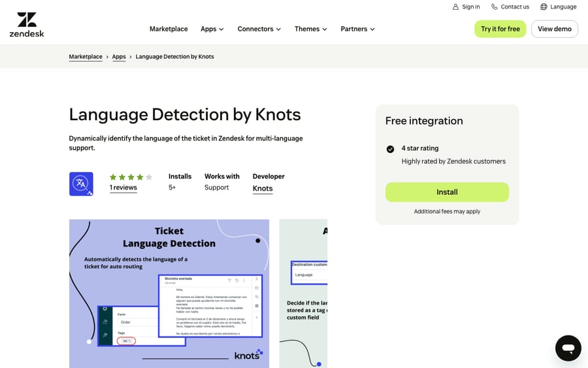Viewport: 588px width, 368px height.
Task: Click the Contact us phone icon
Action: click(x=495, y=7)
